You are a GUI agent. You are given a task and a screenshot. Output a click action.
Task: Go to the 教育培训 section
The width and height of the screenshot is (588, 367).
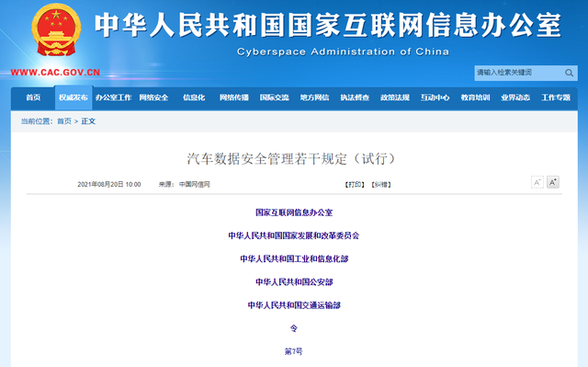click(x=476, y=97)
